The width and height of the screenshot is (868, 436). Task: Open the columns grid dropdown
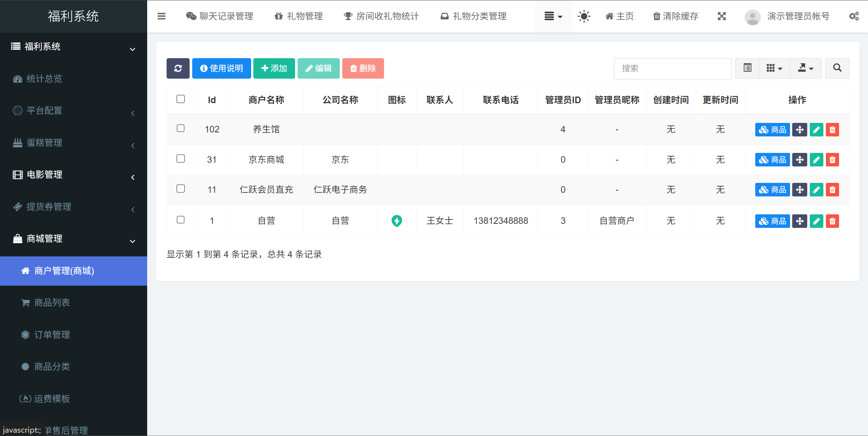click(775, 68)
